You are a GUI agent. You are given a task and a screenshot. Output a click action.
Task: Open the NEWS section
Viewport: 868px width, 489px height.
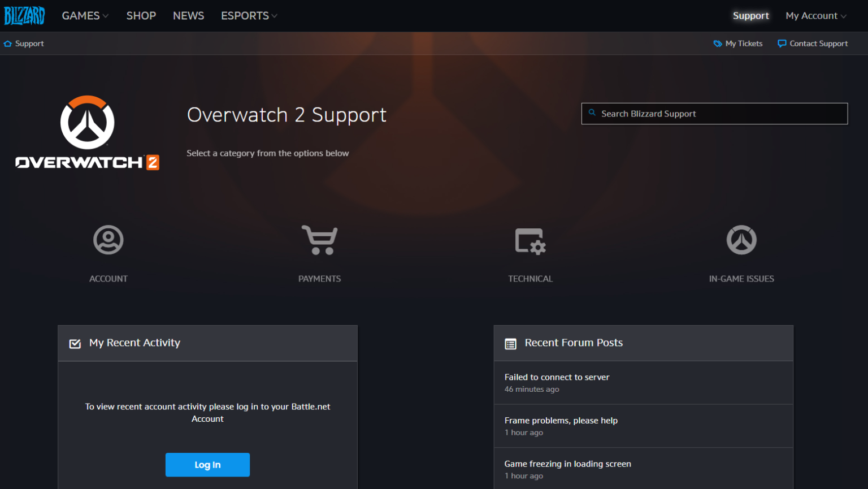(x=188, y=15)
